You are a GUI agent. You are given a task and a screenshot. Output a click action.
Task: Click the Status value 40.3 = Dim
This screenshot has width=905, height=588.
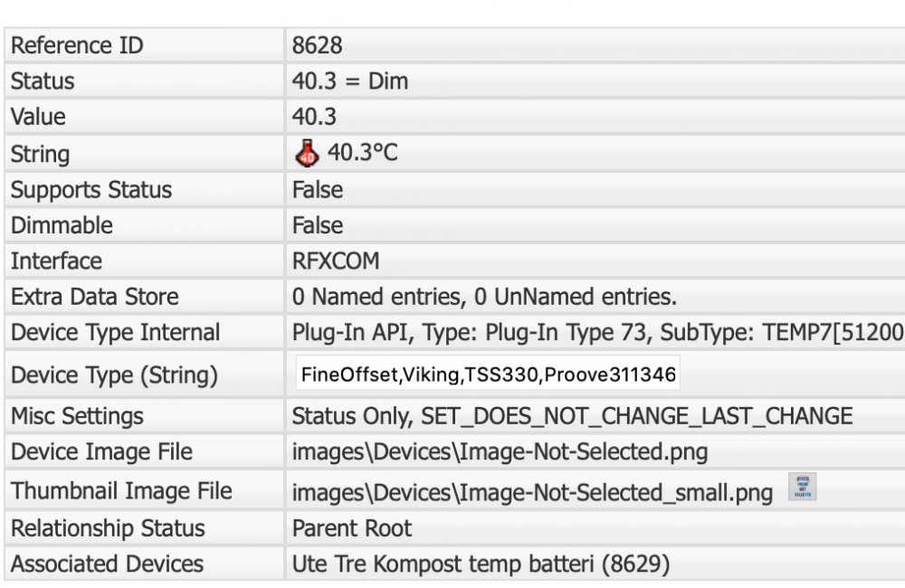tap(349, 81)
